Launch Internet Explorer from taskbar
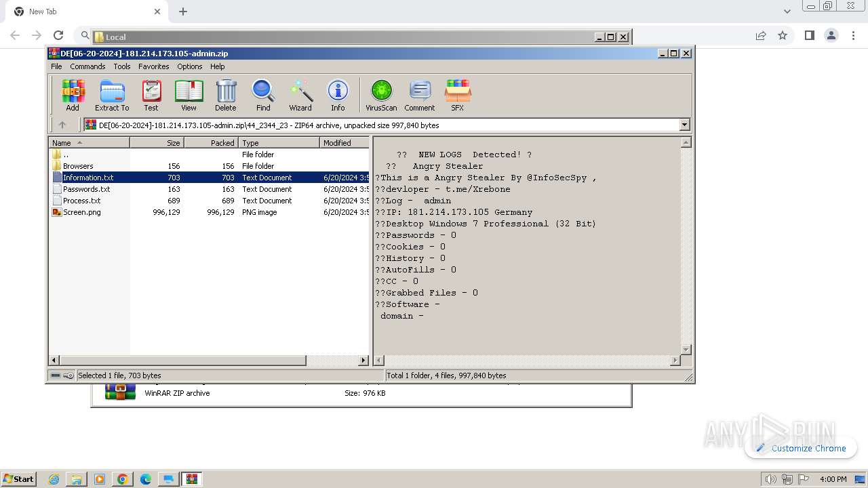This screenshot has width=868, height=488. pyautogui.click(x=54, y=479)
